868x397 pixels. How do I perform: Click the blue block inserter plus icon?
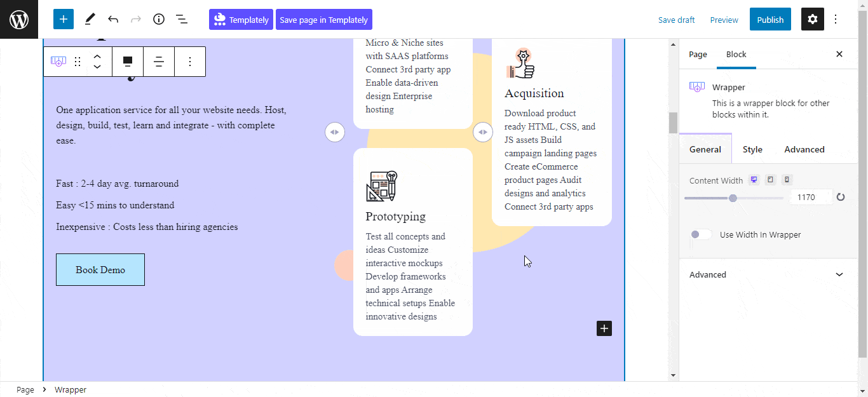click(64, 19)
